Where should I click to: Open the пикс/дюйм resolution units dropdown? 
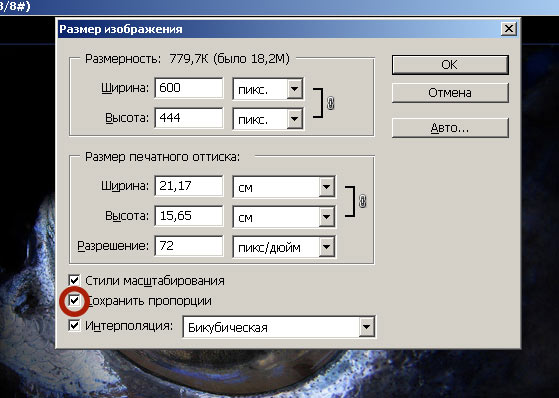click(284, 247)
